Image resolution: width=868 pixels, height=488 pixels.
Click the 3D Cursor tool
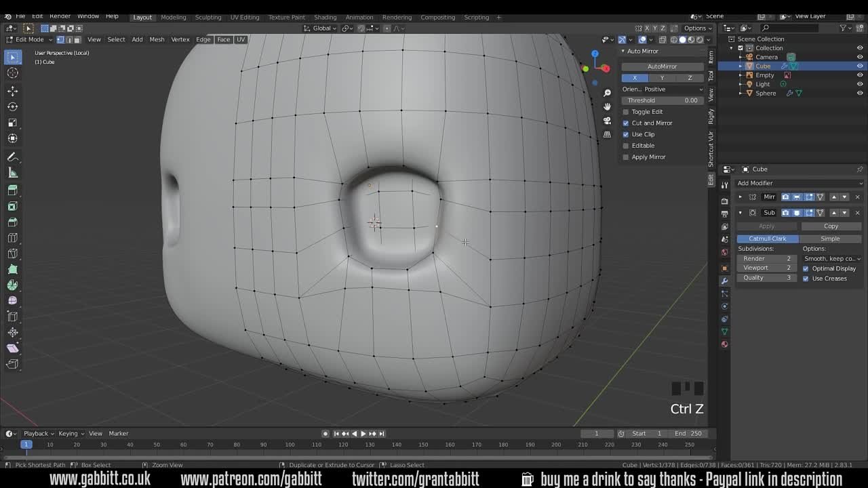(x=12, y=73)
